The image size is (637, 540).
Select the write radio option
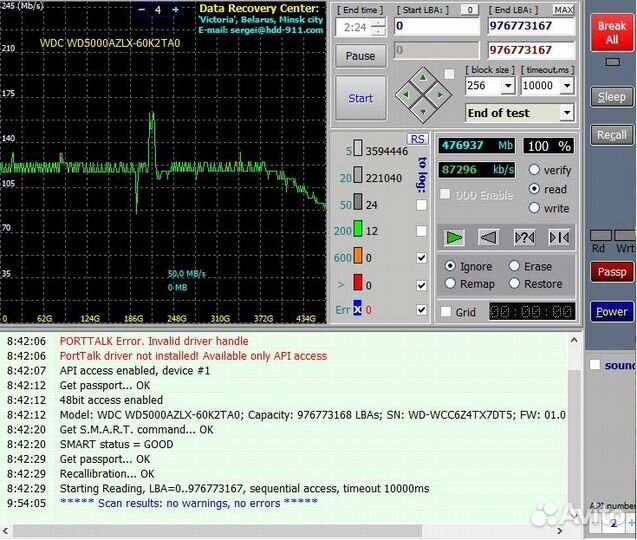coord(534,208)
